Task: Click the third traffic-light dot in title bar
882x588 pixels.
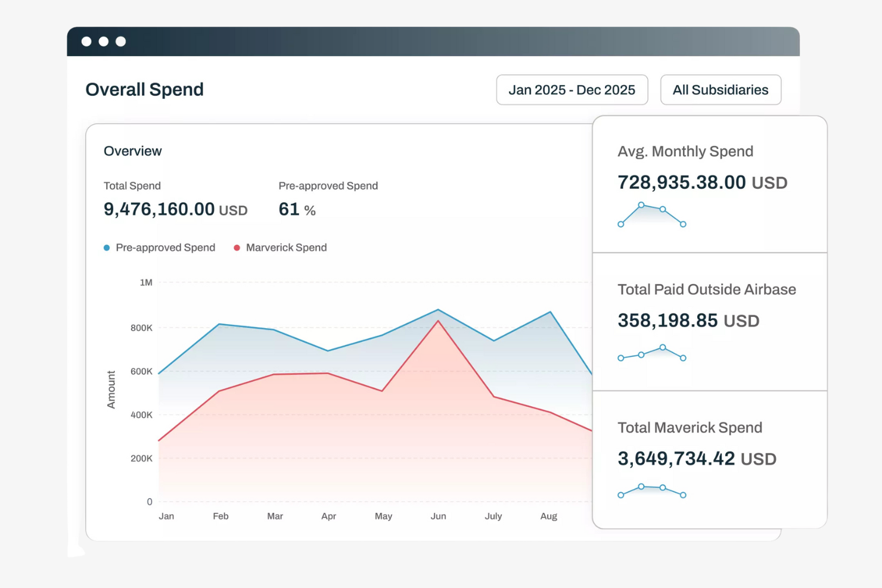Action: pyautogui.click(x=121, y=42)
